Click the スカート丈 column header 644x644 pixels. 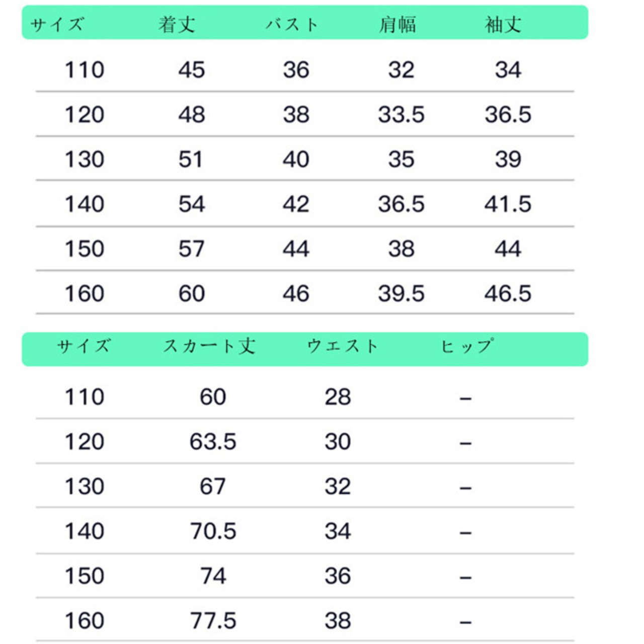click(209, 346)
